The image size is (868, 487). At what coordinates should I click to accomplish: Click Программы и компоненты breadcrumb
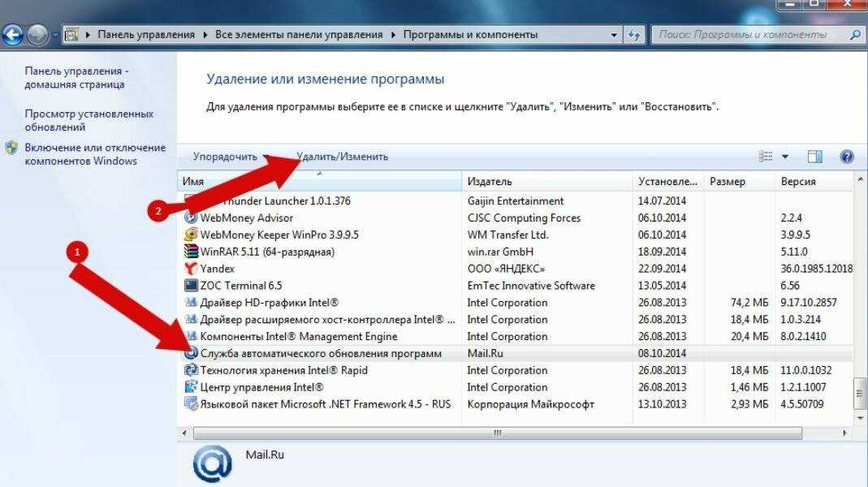(470, 34)
